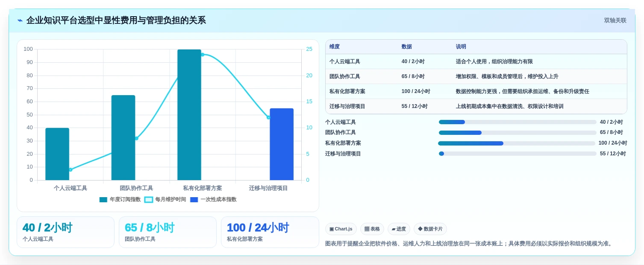Click the 私有化部署方案 bar in chart

(x=189, y=115)
